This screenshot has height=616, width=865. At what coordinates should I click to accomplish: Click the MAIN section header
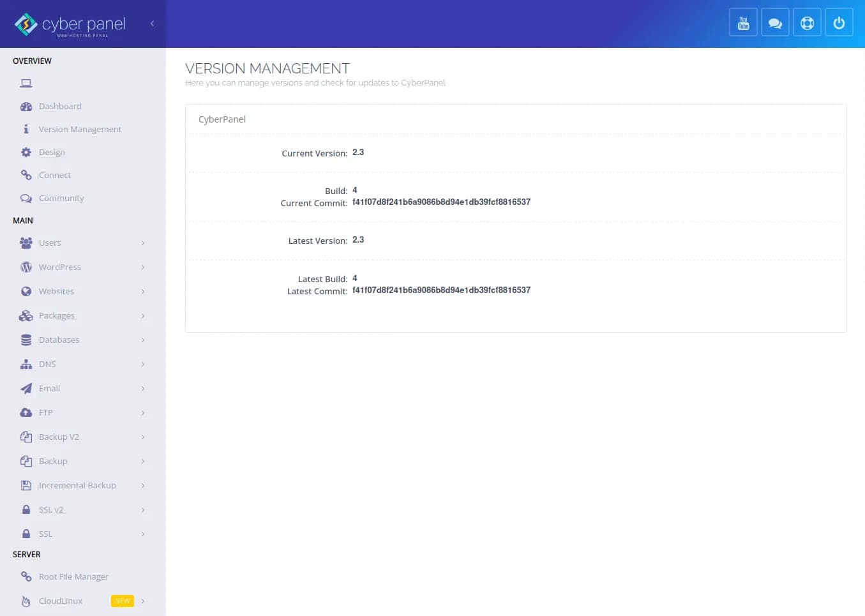(x=23, y=220)
